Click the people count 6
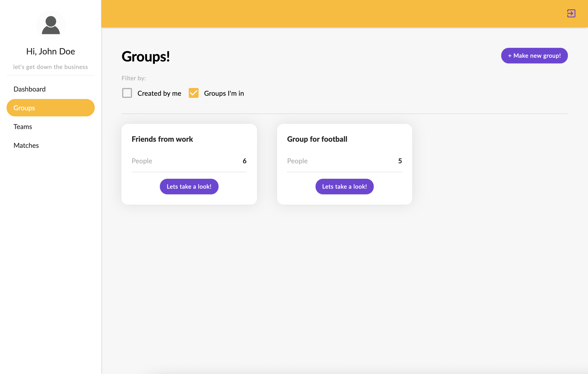 point(244,161)
